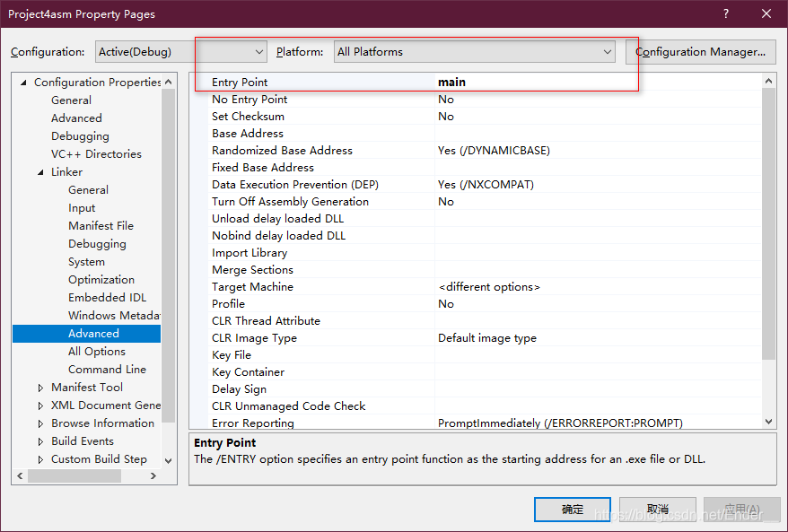Open the All Options page

tap(97, 351)
